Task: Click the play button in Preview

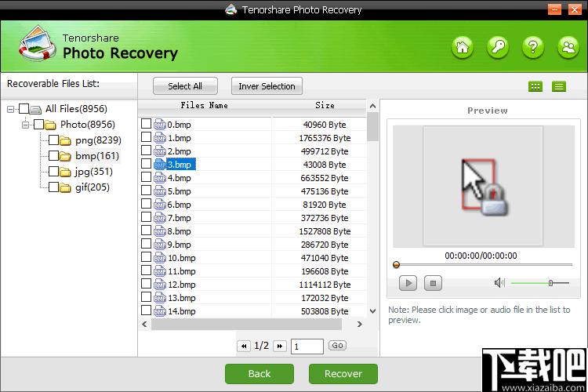Action: (x=408, y=283)
